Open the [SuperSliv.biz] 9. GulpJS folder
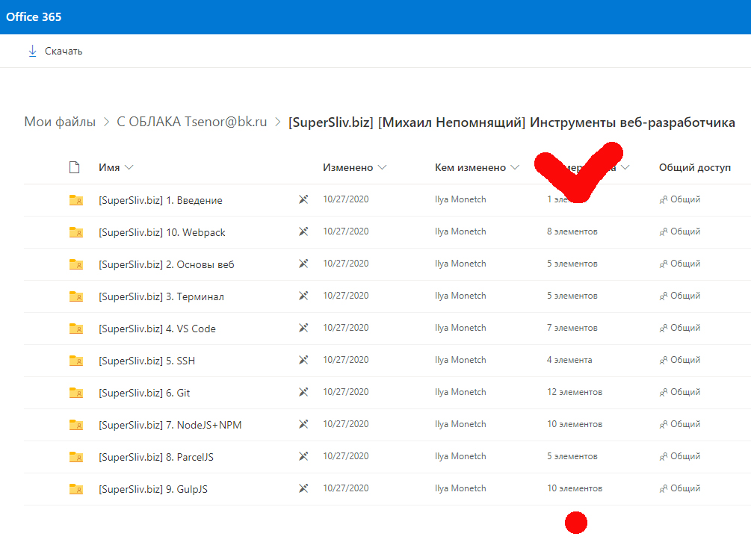Viewport: 751px width, 560px height. (x=152, y=488)
